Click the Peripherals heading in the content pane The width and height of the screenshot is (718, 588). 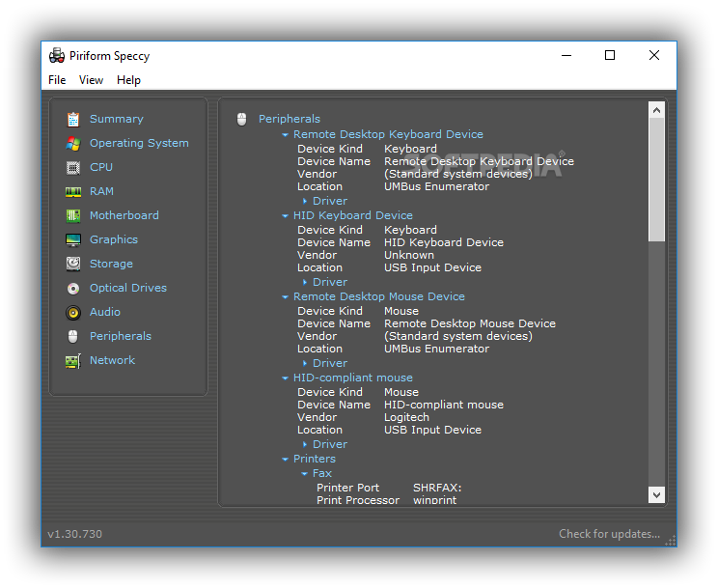click(290, 119)
